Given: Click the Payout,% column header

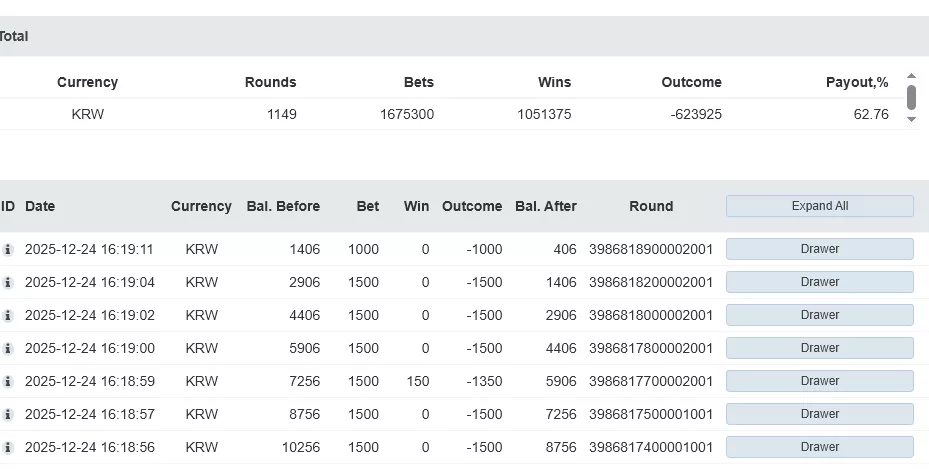Looking at the screenshot, I should click(857, 82).
